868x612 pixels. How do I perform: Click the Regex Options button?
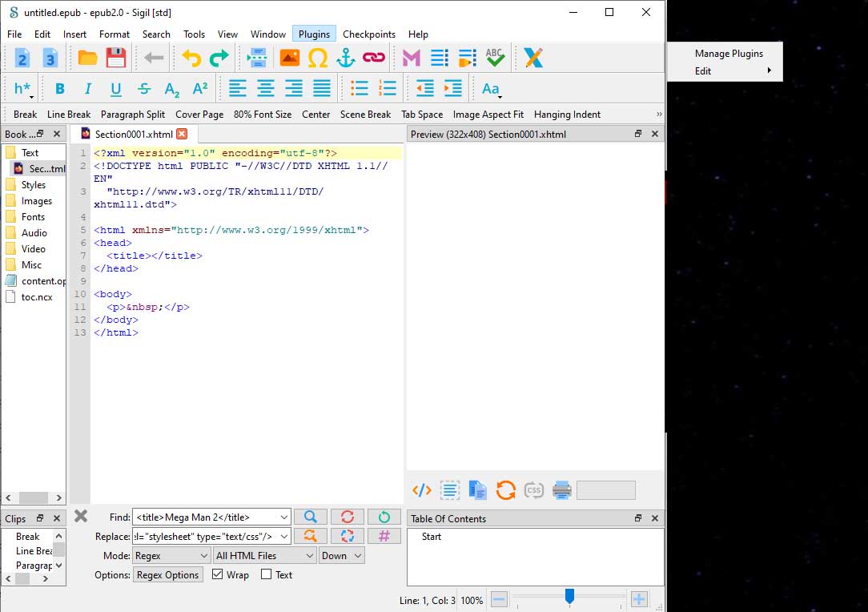point(168,575)
